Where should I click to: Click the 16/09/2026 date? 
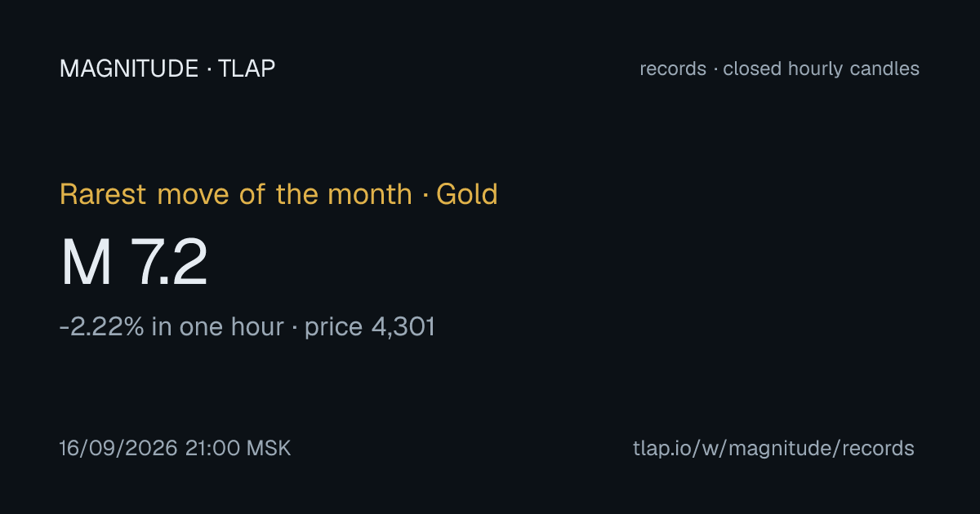coord(118,449)
